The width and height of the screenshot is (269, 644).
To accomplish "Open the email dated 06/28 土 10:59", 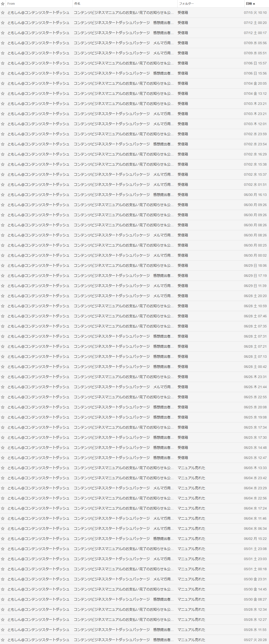I will [x=134, y=306].
